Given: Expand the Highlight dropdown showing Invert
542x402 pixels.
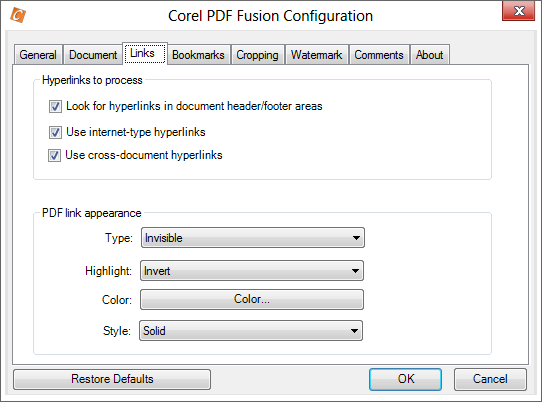Looking at the screenshot, I should tap(252, 271).
